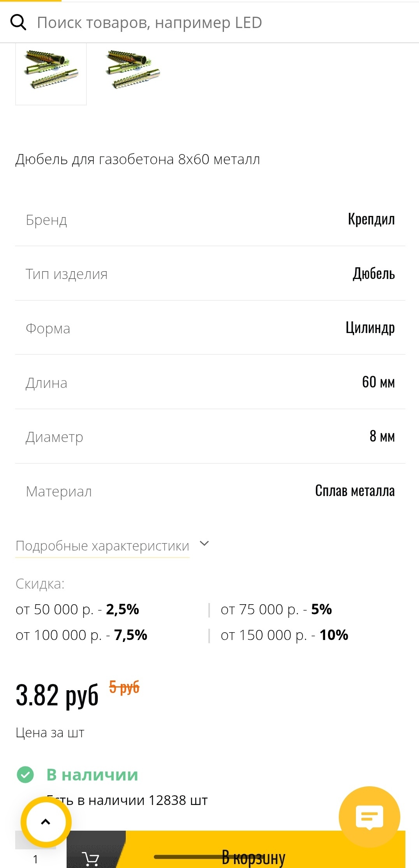Tap the quantity field showing 1
This screenshot has width=419, height=868.
pyautogui.click(x=35, y=859)
